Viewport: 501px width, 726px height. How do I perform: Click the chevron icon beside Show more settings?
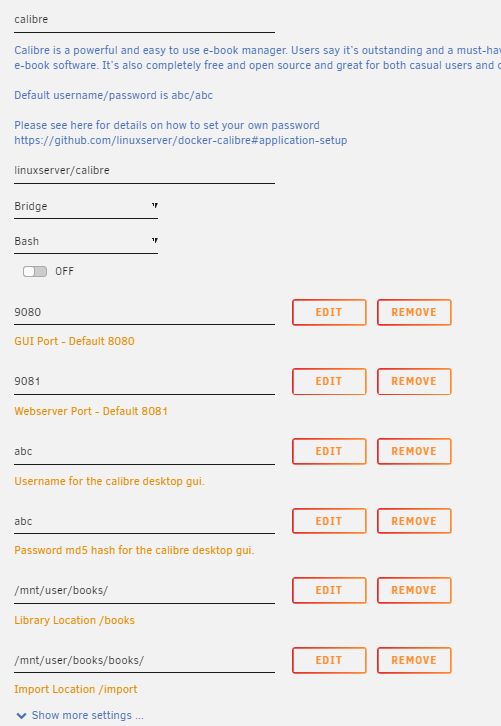pyautogui.click(x=21, y=716)
